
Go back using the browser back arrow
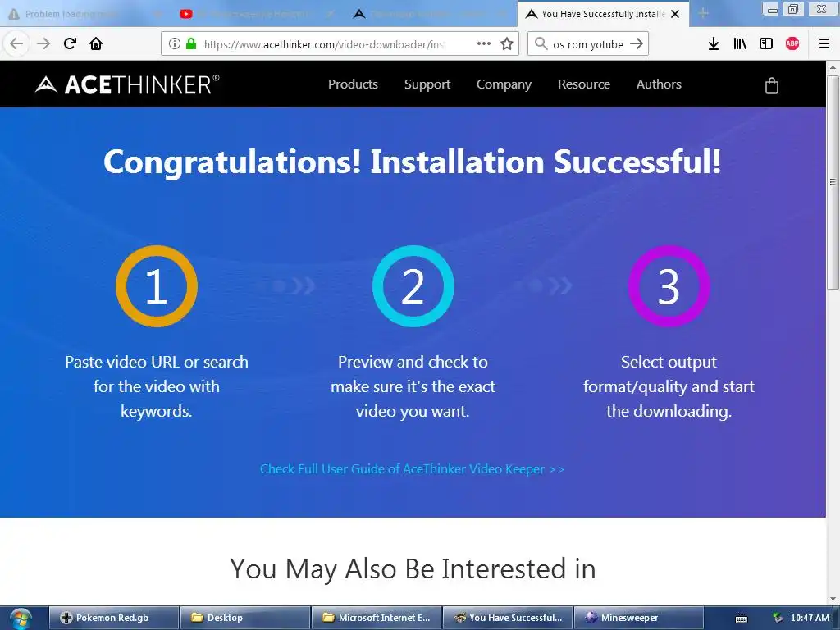pos(16,44)
